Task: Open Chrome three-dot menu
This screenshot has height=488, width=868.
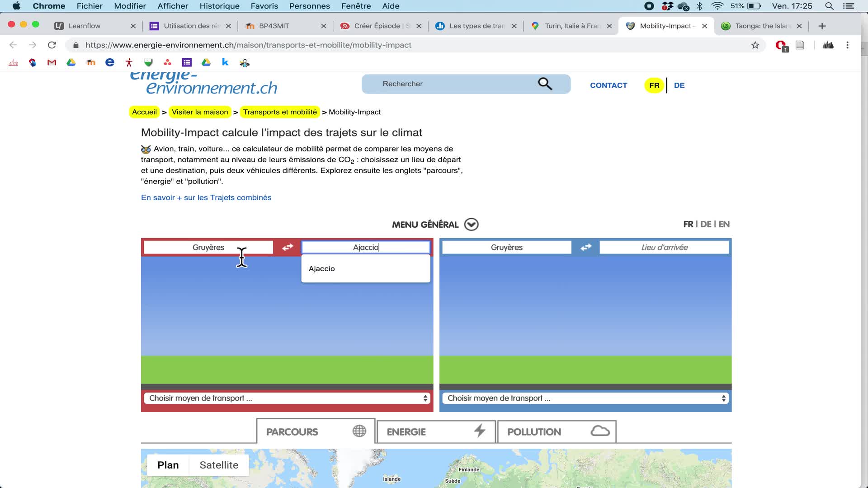Action: click(847, 45)
